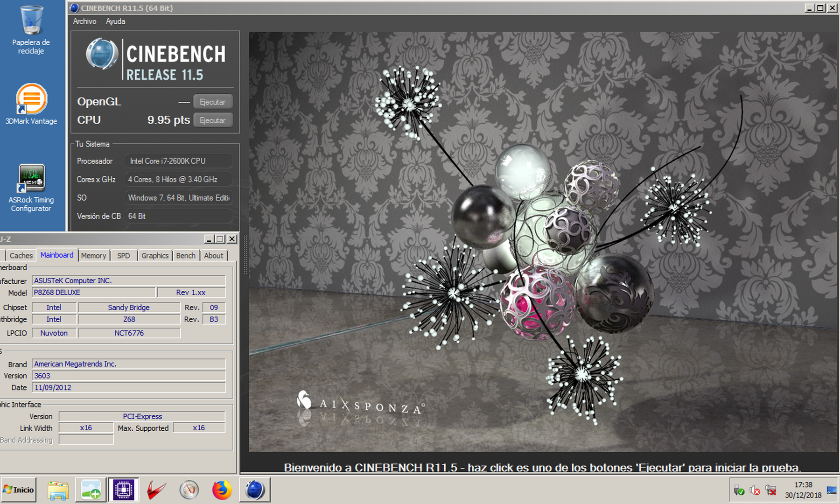Switch to the Caches tab in CPU-Z
The width and height of the screenshot is (840, 504).
coord(21,255)
